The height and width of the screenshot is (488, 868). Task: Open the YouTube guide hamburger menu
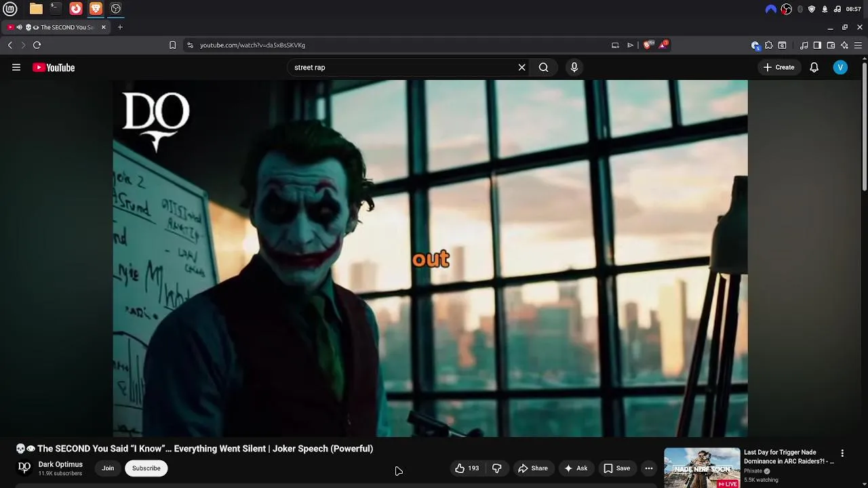pos(16,67)
